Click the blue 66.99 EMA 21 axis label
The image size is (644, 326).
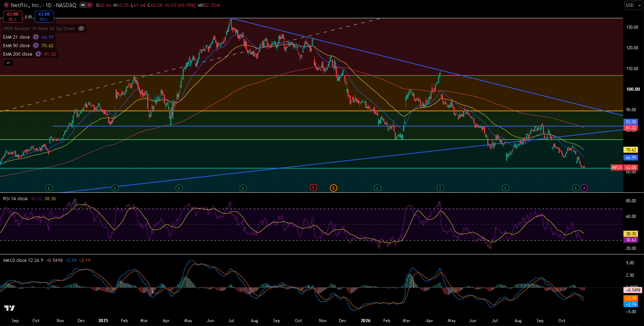coord(631,157)
